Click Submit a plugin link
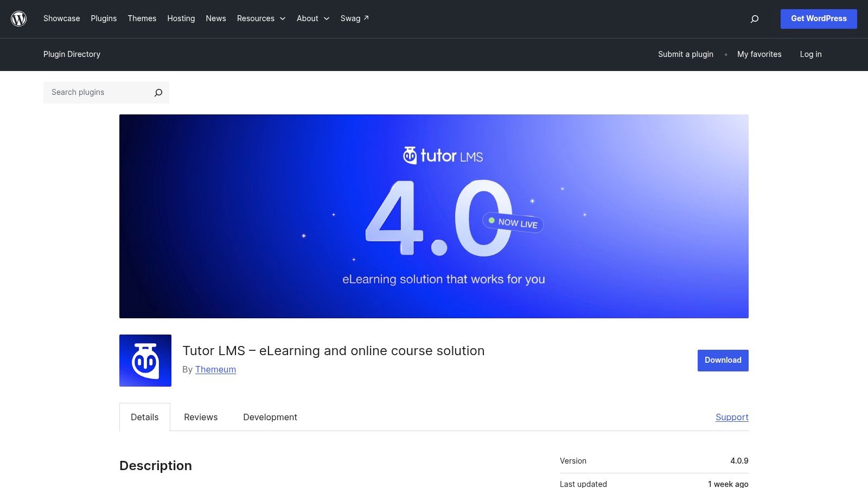The width and height of the screenshot is (868, 488). tap(686, 54)
